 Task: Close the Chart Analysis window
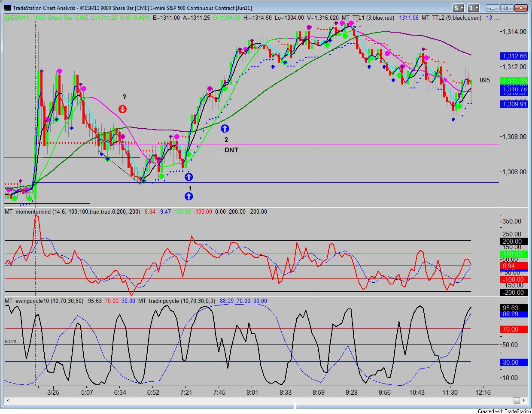521,8
